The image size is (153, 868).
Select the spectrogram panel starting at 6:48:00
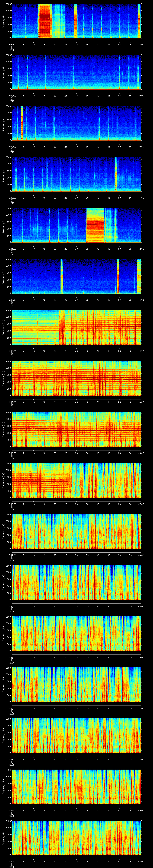77,583
